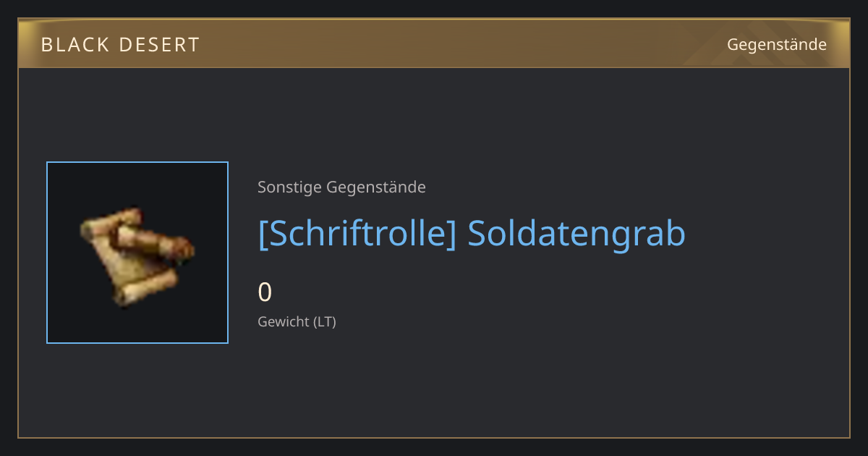Select the Gewicht (LT) label
Image resolution: width=868 pixels, height=456 pixels.
click(x=297, y=321)
